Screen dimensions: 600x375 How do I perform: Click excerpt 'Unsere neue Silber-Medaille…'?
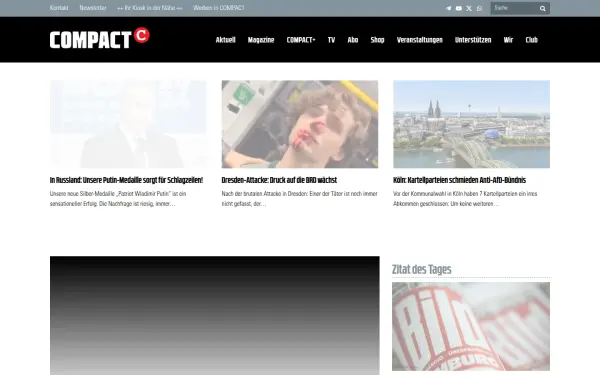pyautogui.click(x=118, y=199)
